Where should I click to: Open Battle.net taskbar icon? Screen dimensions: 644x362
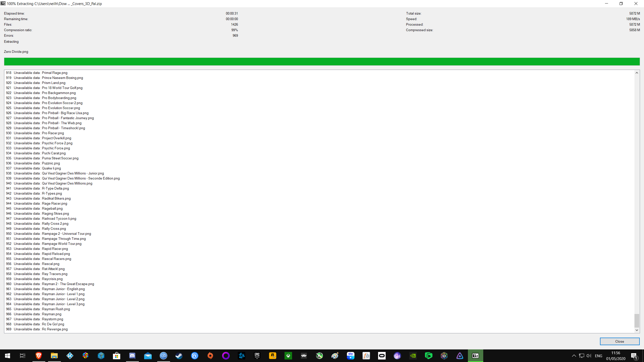pos(242,356)
